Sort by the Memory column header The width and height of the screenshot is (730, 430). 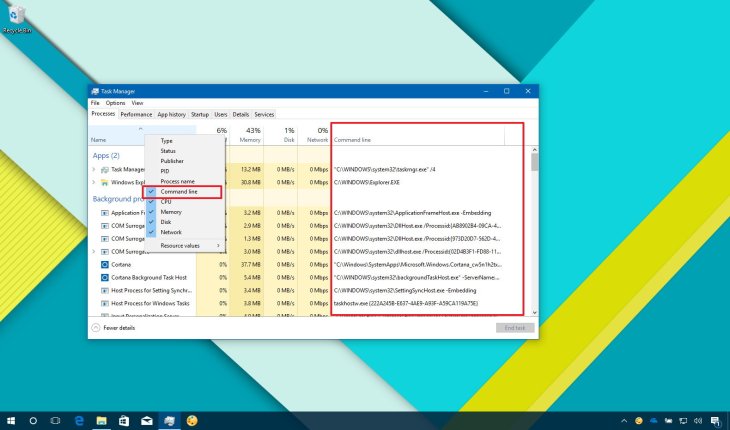pyautogui.click(x=247, y=135)
